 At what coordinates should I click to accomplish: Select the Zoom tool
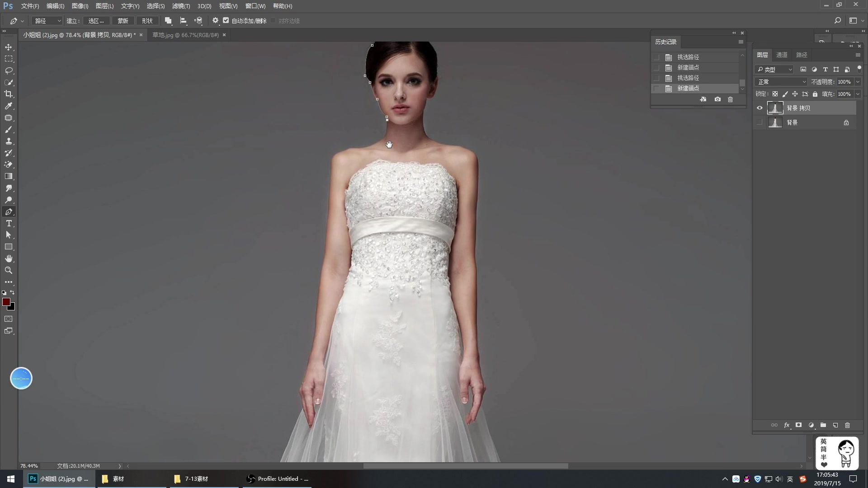(9, 271)
